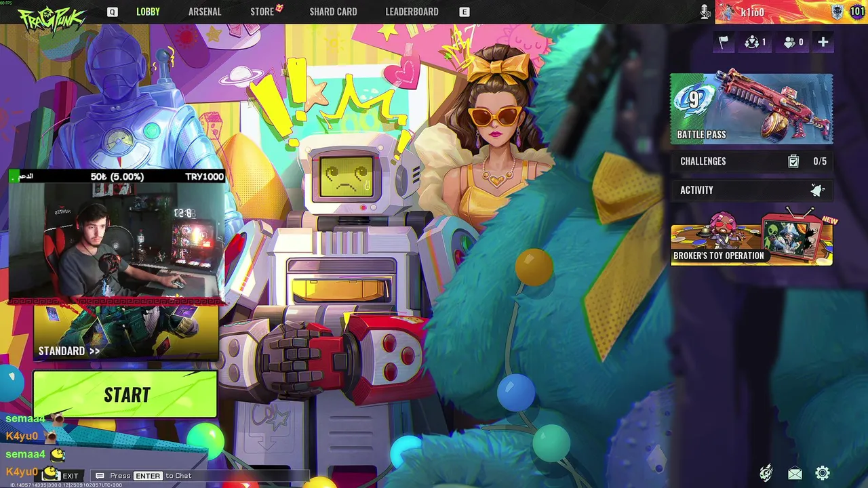Click the flag icon button
Image resolution: width=868 pixels, height=488 pixels.
coord(724,42)
